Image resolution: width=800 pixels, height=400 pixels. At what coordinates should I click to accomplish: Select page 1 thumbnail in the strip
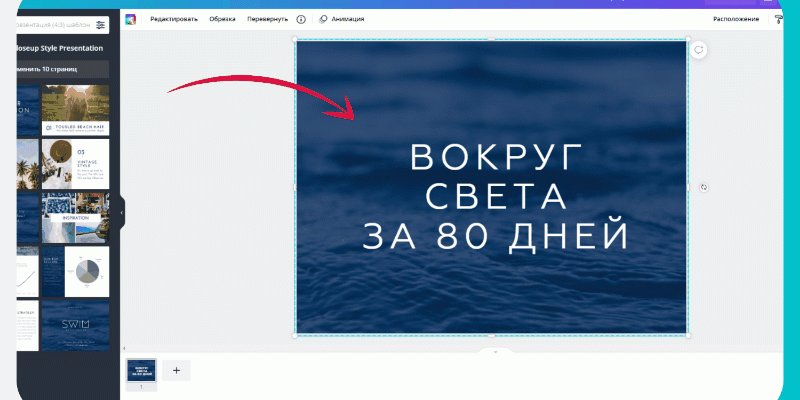(x=140, y=369)
